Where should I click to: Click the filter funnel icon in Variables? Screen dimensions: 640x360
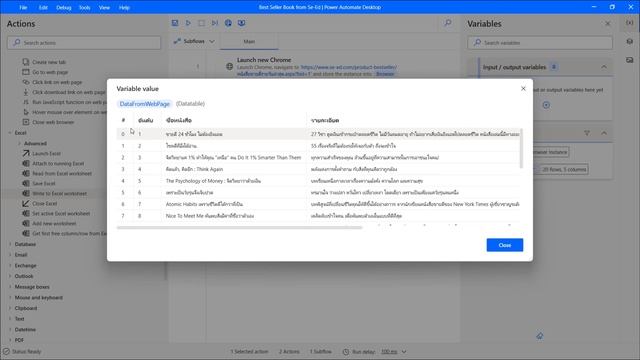click(x=587, y=133)
